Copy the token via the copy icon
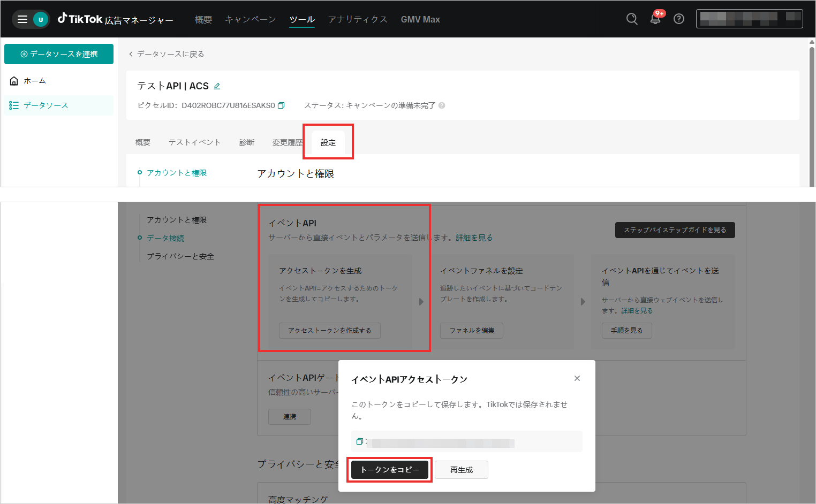Image resolution: width=816 pixels, height=504 pixels. click(359, 441)
